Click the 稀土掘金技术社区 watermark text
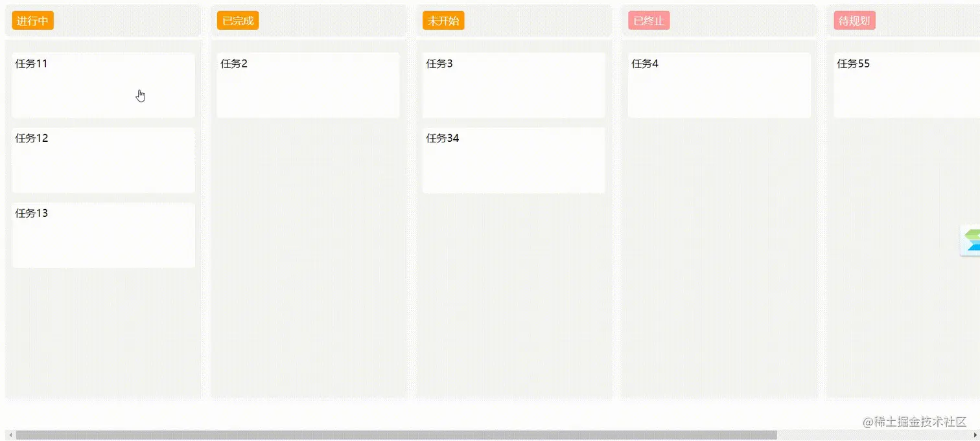The width and height of the screenshot is (980, 441). (915, 422)
